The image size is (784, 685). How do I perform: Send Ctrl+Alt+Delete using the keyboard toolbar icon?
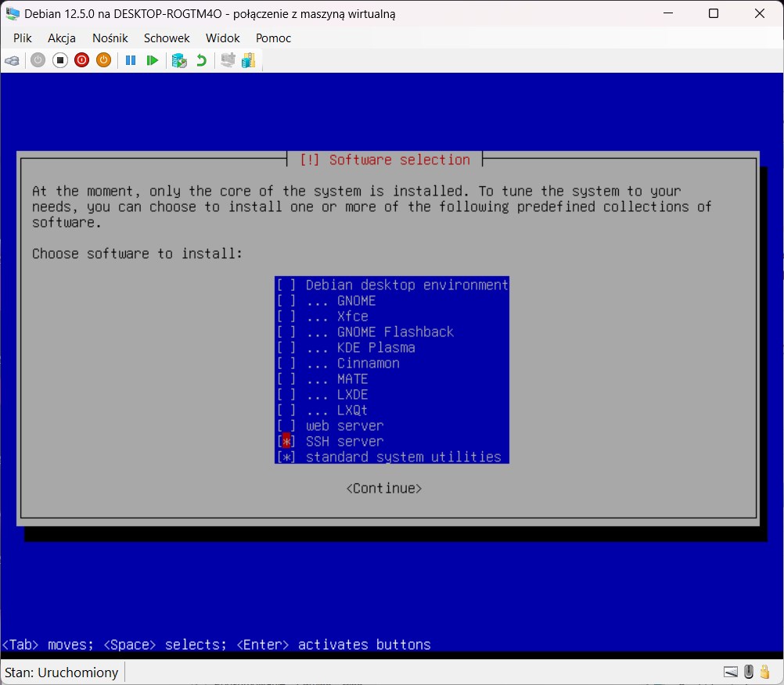click(12, 61)
